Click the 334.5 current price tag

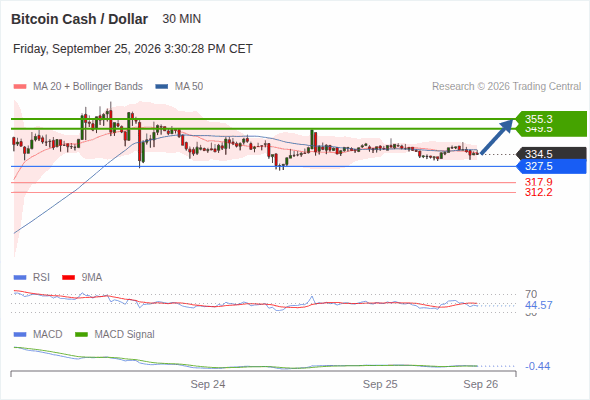[x=552, y=154]
